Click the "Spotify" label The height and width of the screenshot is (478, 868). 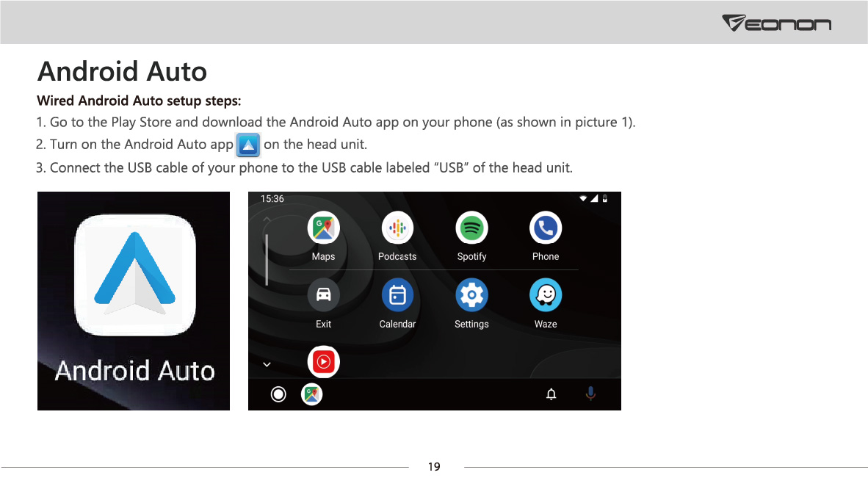471,257
